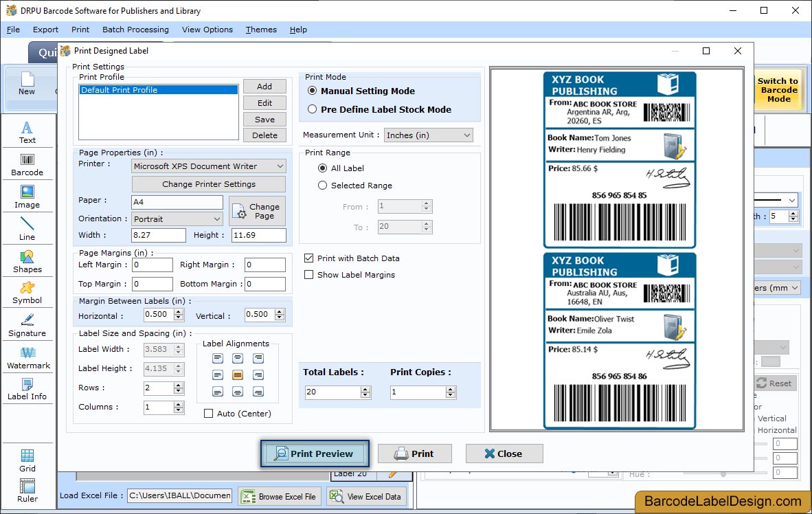Click the New document icon

tap(27, 83)
